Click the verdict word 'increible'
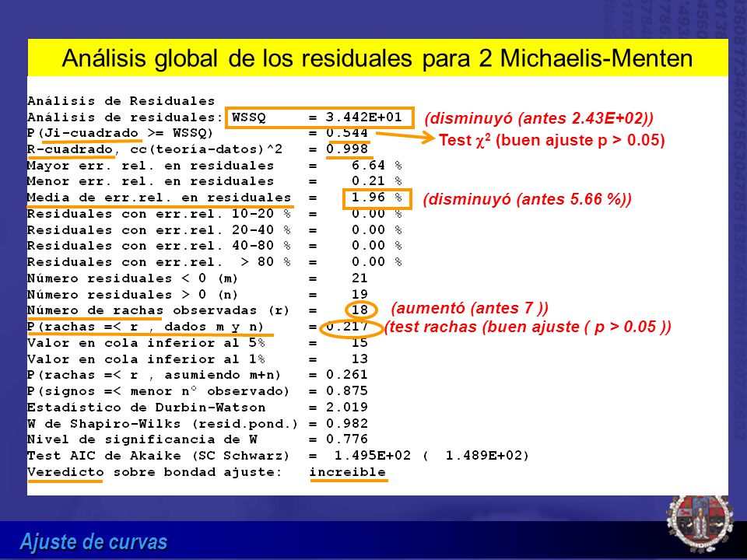 [348, 472]
